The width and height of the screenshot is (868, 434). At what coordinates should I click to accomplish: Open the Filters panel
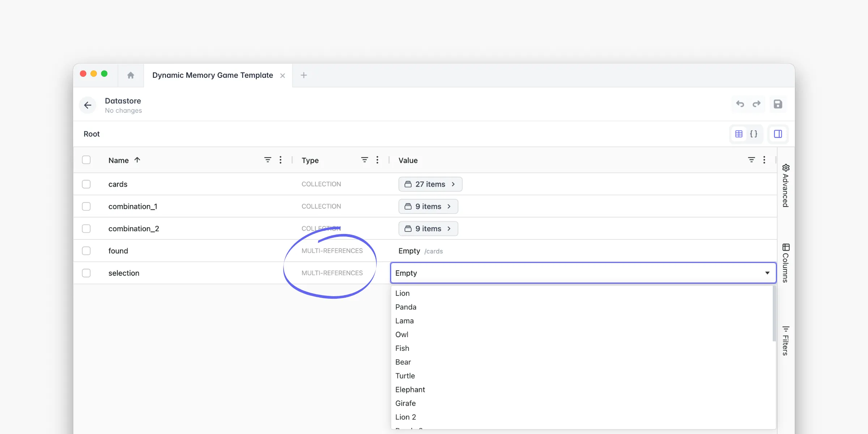(786, 340)
